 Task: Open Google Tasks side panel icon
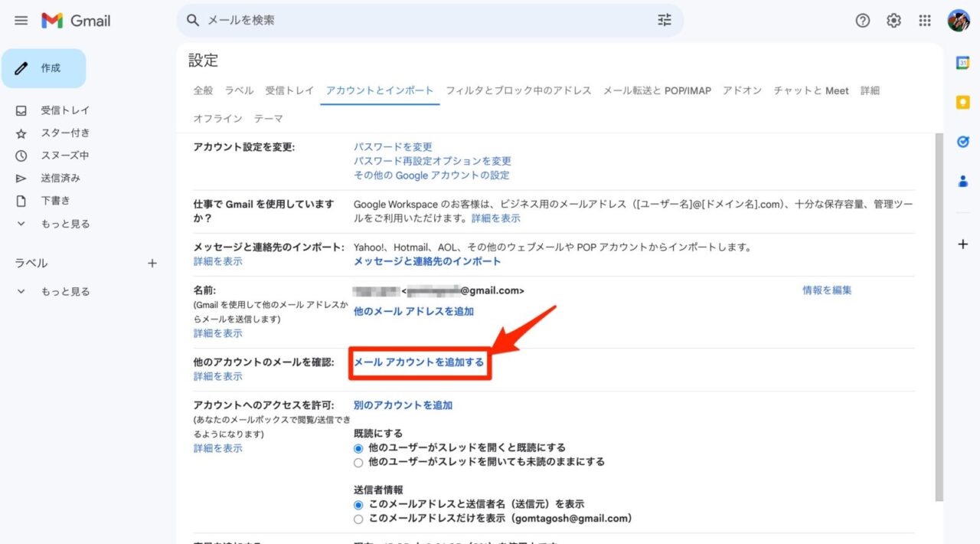click(963, 141)
